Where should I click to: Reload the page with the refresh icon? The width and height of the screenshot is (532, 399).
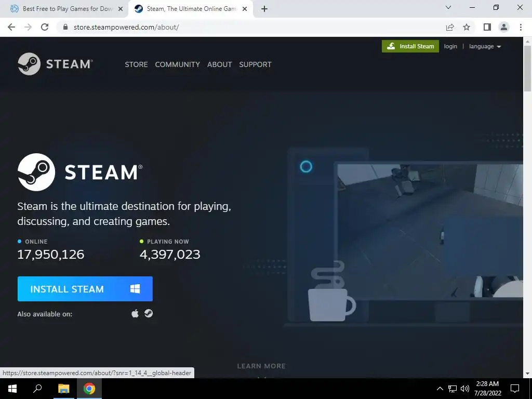pos(45,27)
